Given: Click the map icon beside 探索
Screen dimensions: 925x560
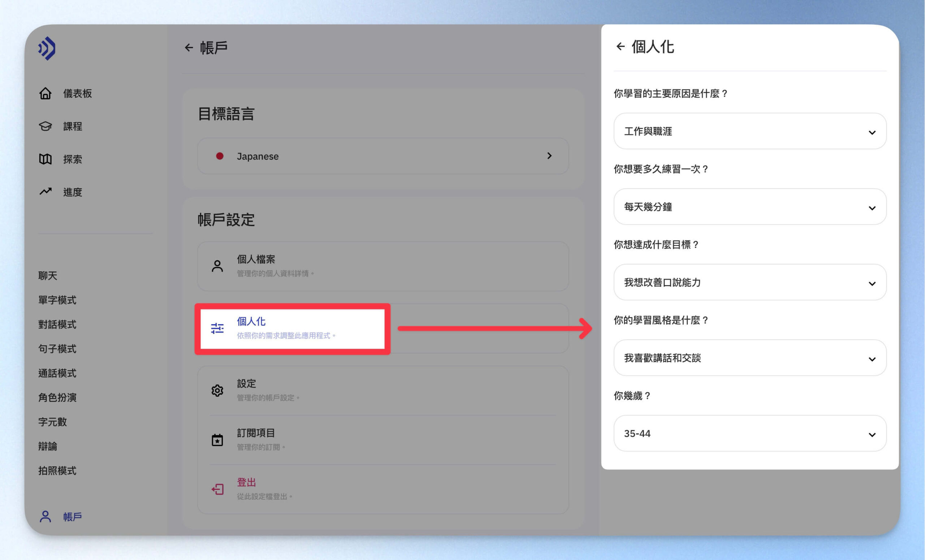Looking at the screenshot, I should (46, 159).
